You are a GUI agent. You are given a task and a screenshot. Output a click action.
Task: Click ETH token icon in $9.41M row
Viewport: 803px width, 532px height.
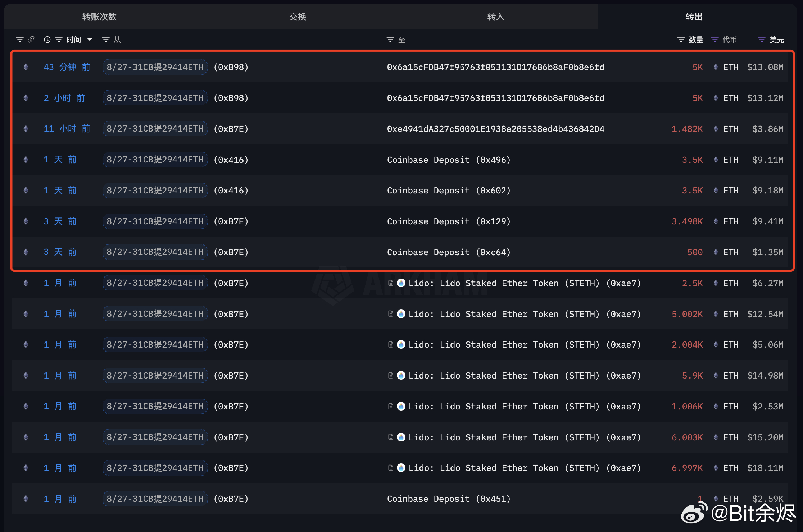pyautogui.click(x=716, y=221)
